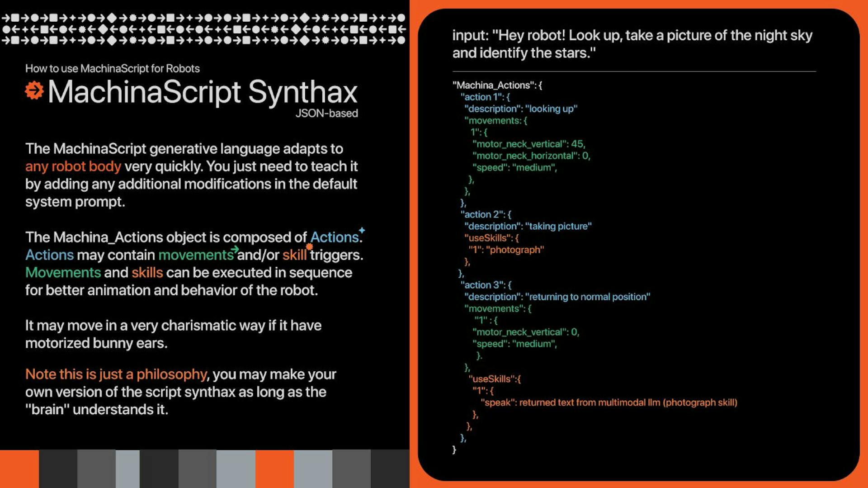The image size is (868, 488).
Task: Select the leftmost orange swatch in bottom strip
Action: (x=19, y=469)
